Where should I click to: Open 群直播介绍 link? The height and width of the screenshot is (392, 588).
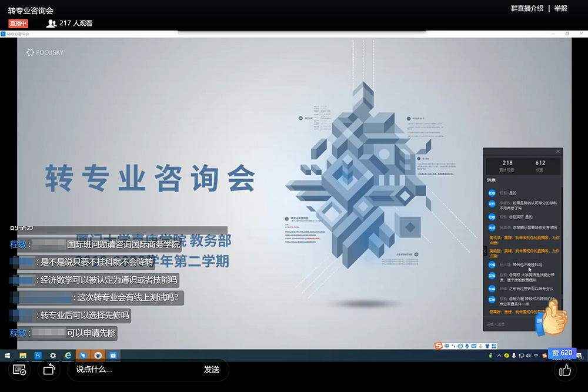pyautogui.click(x=527, y=8)
